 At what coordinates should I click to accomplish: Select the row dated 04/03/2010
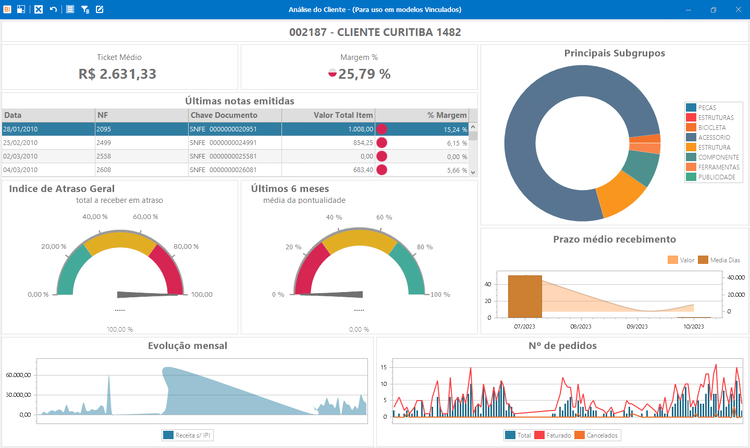coord(235,170)
